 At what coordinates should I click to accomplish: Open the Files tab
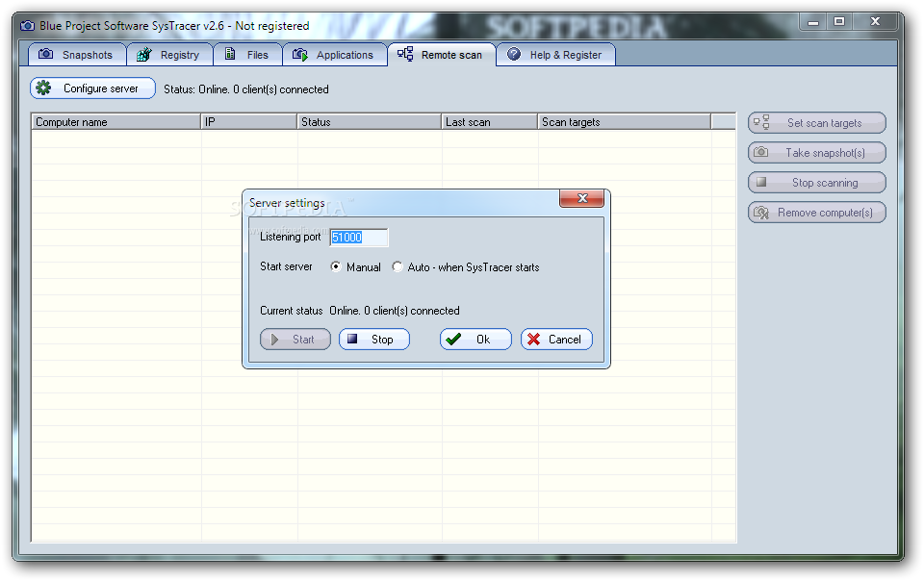pos(247,55)
